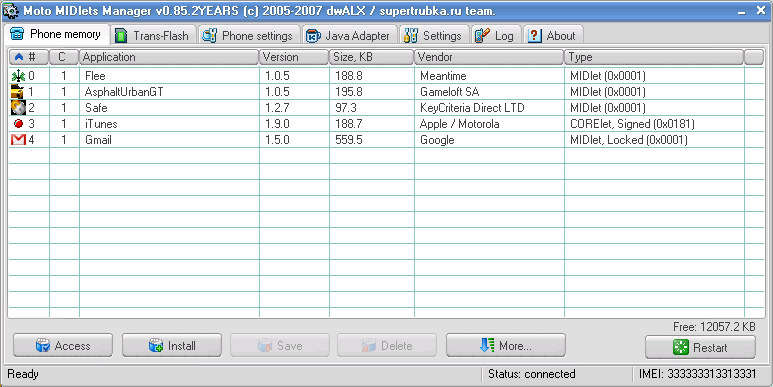Sort by Version column header
The height and width of the screenshot is (387, 773).
click(x=294, y=57)
